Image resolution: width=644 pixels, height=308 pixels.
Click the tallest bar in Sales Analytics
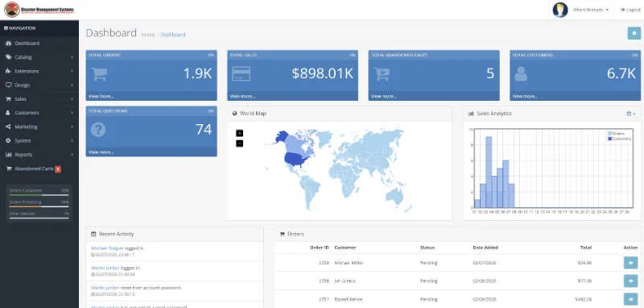coord(489,172)
